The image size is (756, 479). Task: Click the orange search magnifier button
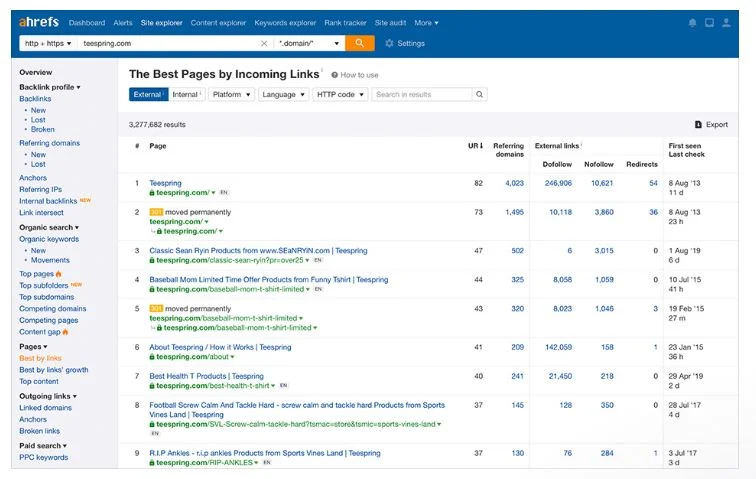[x=360, y=43]
